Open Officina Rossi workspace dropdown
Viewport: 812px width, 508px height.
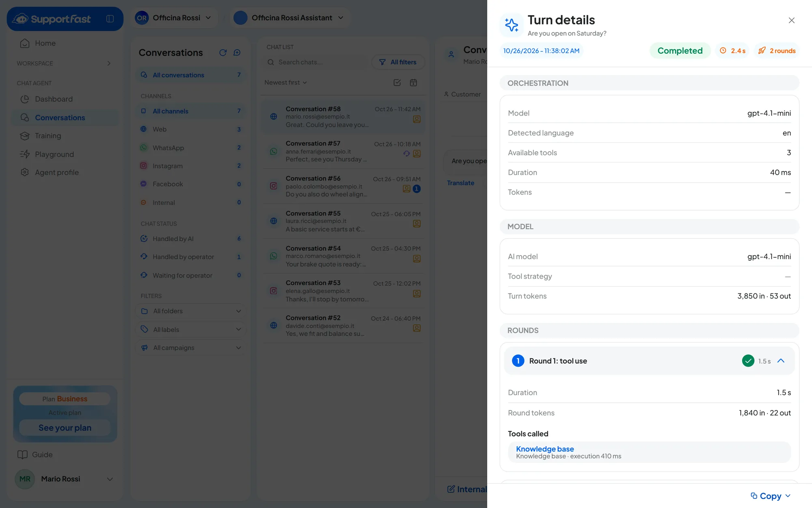pos(175,18)
